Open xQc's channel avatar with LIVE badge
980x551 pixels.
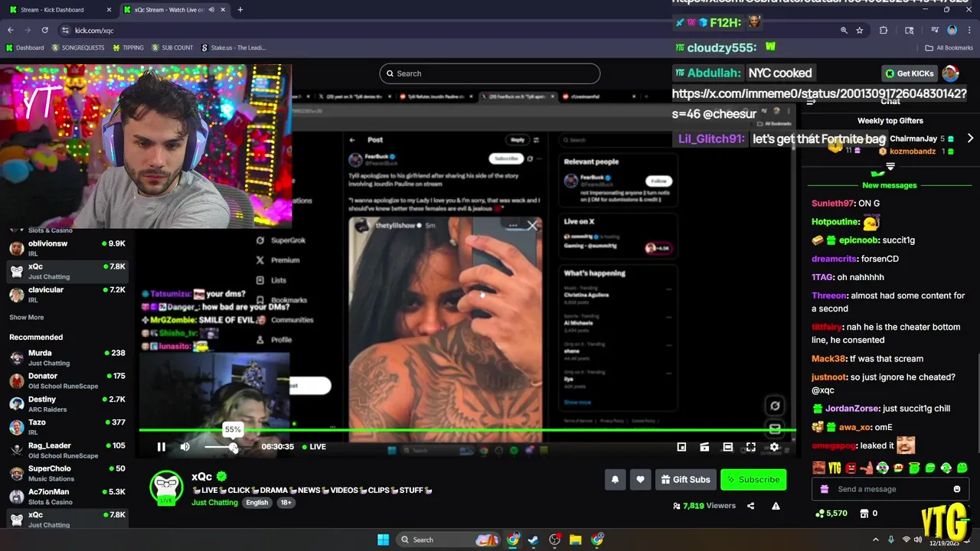pos(166,487)
